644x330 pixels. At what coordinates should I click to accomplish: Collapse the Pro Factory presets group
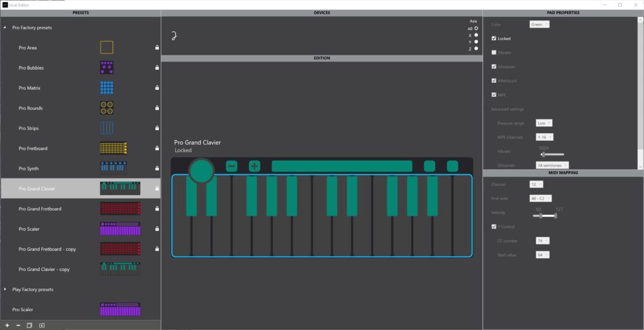pyautogui.click(x=6, y=28)
